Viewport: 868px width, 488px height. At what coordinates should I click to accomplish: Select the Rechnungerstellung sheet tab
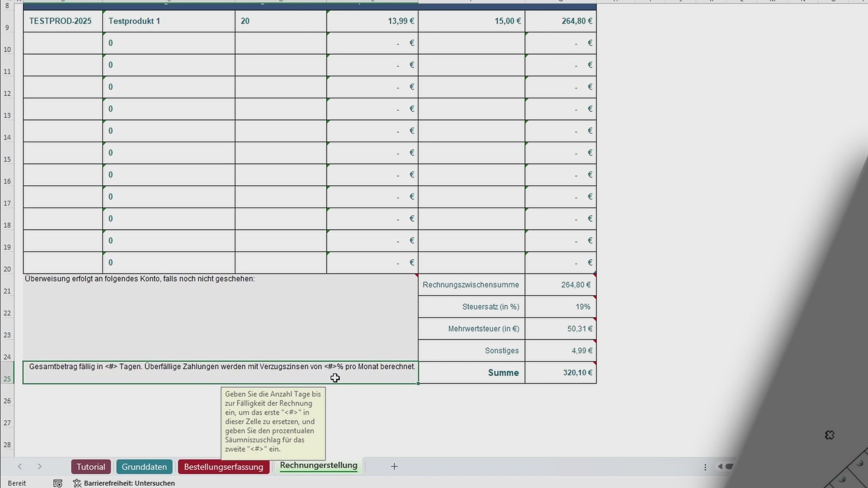point(318,465)
